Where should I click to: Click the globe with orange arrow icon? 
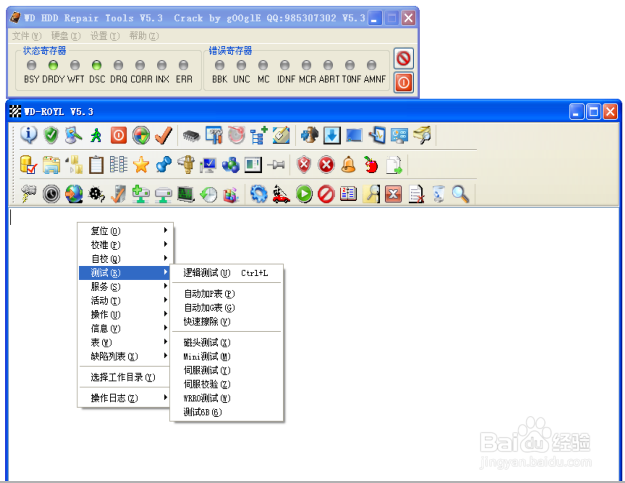pos(74,194)
